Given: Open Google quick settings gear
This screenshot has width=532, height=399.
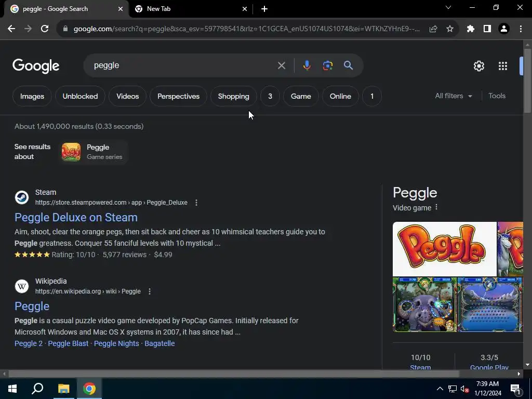Looking at the screenshot, I should [478, 66].
